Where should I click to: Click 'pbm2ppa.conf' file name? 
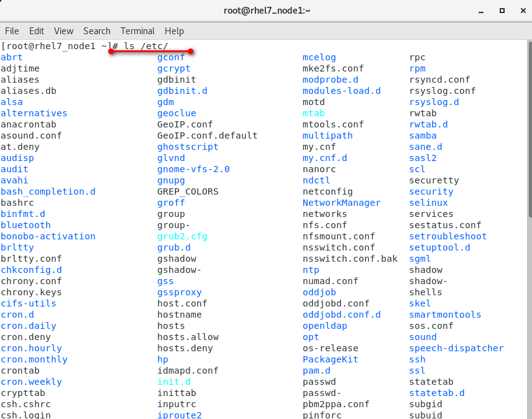click(336, 405)
